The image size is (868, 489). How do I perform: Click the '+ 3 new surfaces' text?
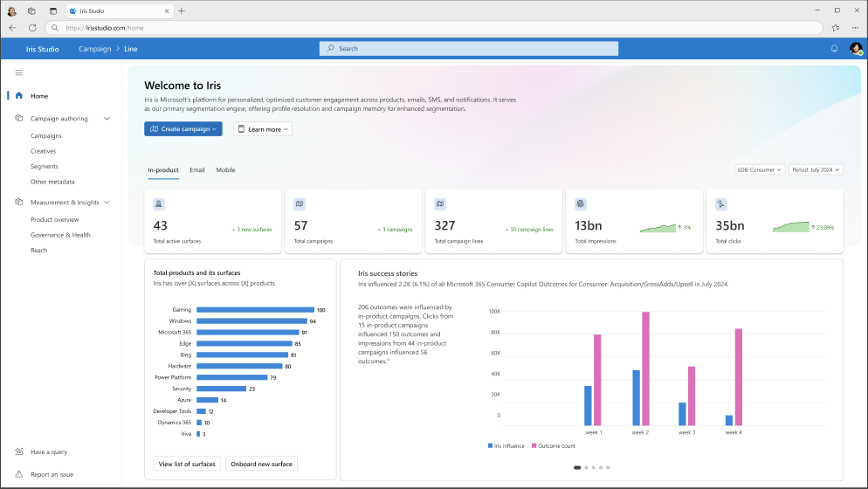251,230
